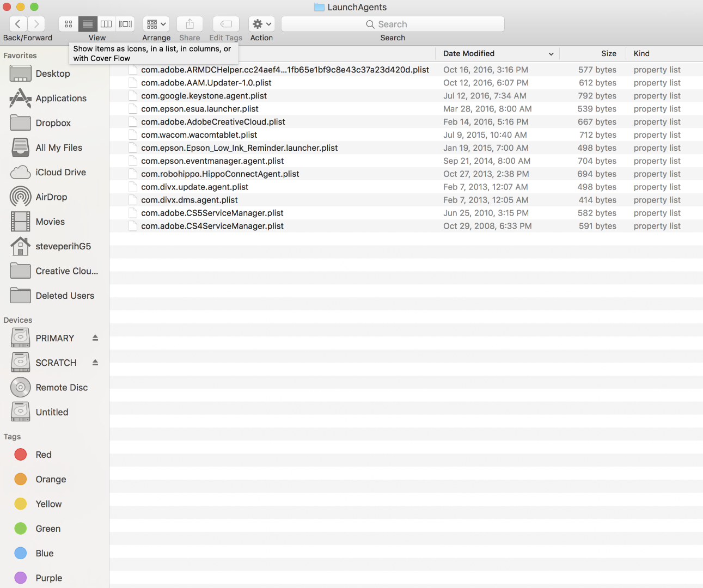Screen dimensions: 703x588
Task: Click the Edit Tags icon
Action: coord(225,24)
